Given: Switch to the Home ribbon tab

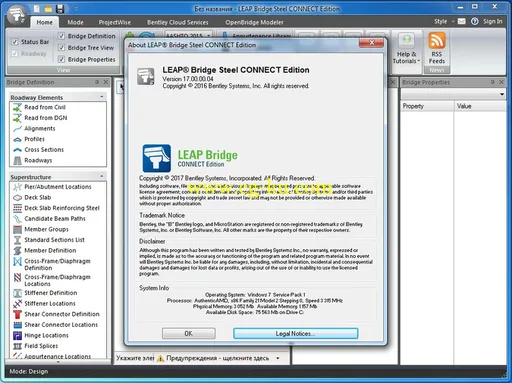Looking at the screenshot, I should click(x=45, y=22).
